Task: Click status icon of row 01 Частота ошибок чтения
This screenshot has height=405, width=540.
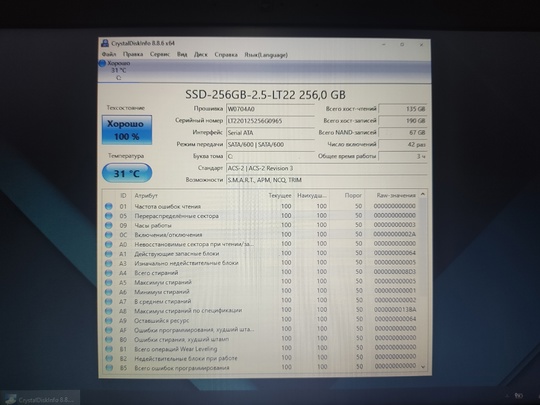Action: point(108,206)
